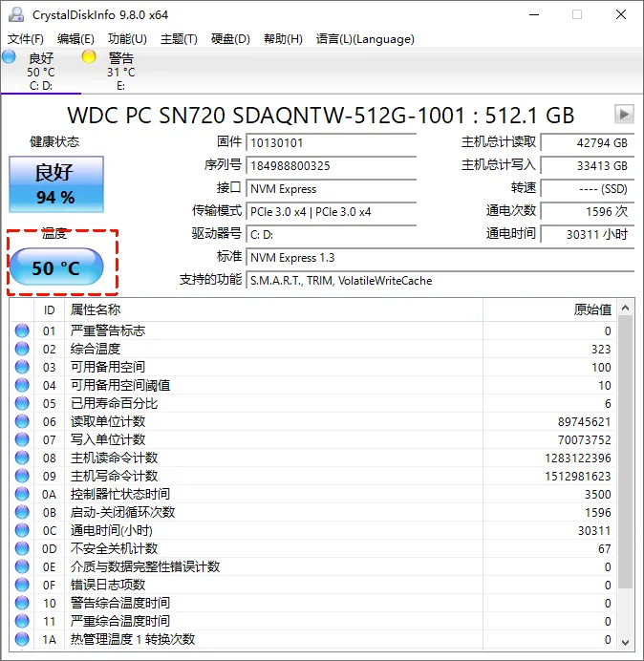Click the yellow warning orb for E: disk

click(x=89, y=56)
